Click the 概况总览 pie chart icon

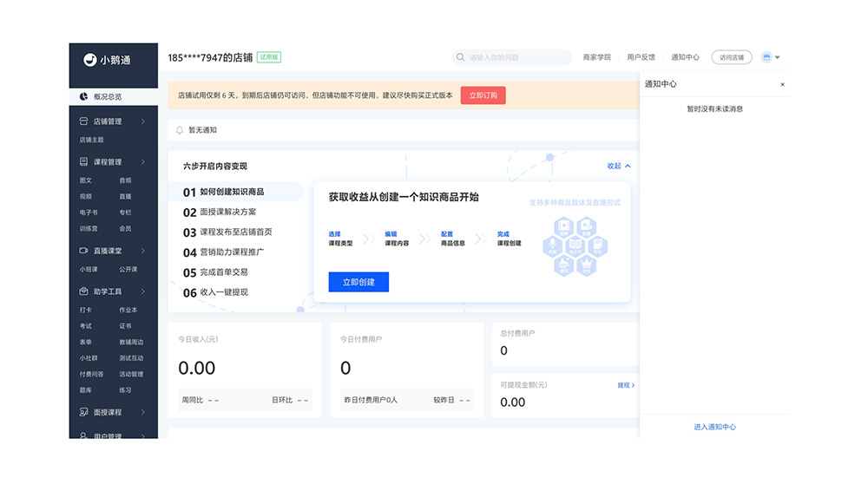pos(83,96)
